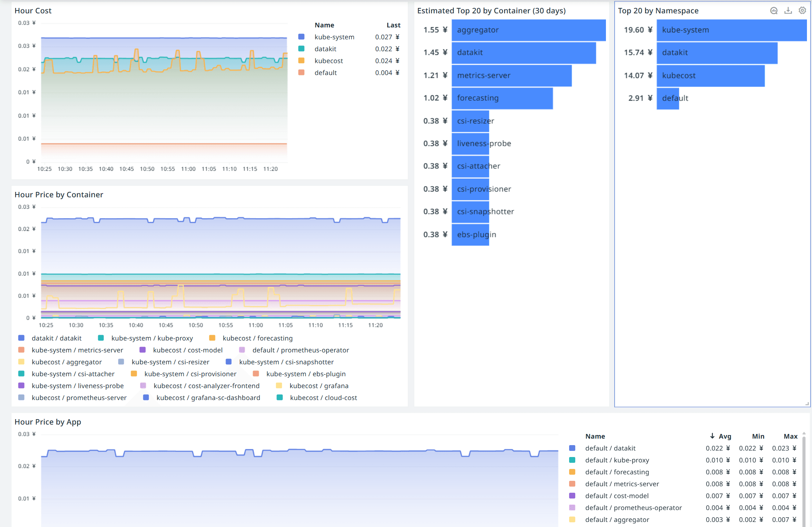Hide kubecost / aggregator series in container legend

pos(66,362)
